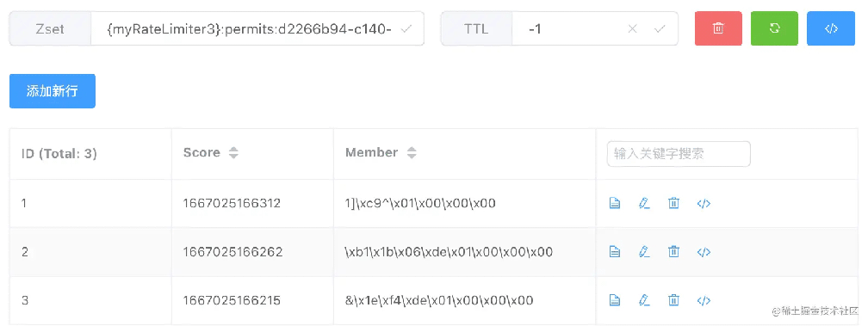The image size is (868, 326).
Task: Open command dump with blue code button
Action: 831,28
